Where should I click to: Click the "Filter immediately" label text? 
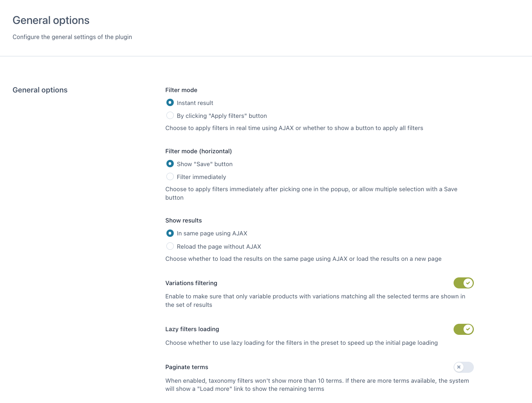201,177
